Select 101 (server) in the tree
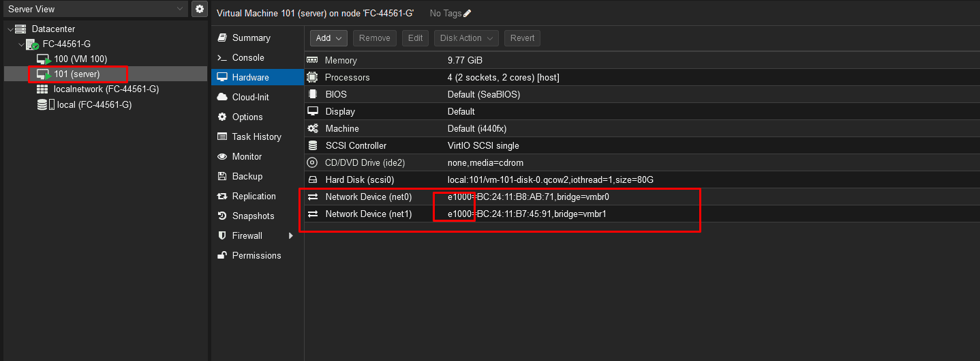The height and width of the screenshot is (361, 980). [x=77, y=74]
